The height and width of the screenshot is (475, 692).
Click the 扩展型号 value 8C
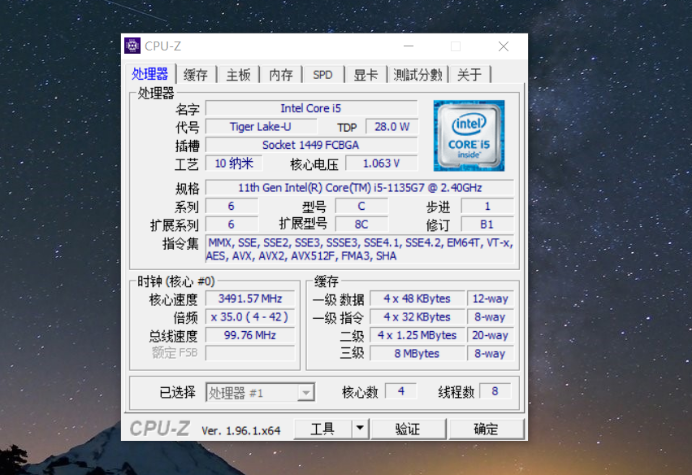point(361,224)
